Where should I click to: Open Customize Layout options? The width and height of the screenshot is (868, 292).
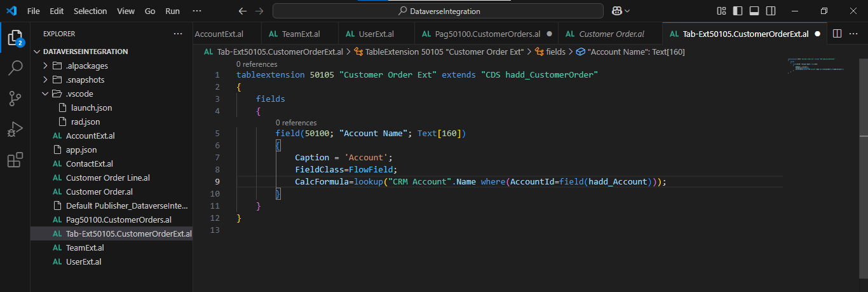[x=721, y=11]
